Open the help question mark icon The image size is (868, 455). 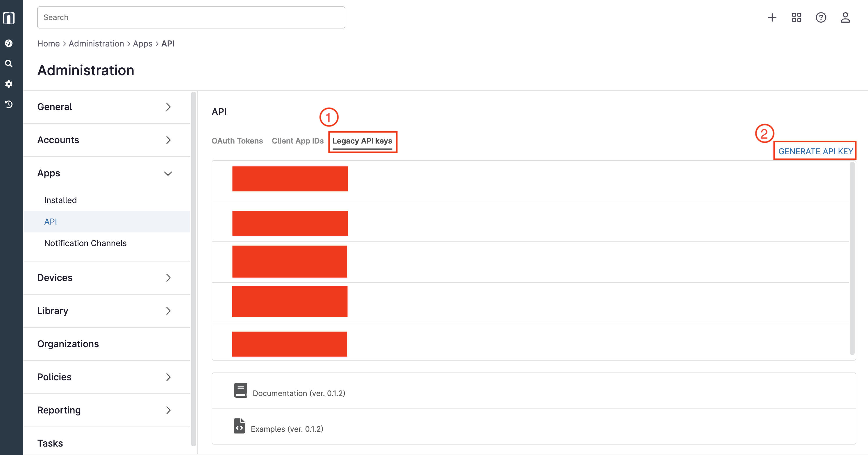coord(821,17)
